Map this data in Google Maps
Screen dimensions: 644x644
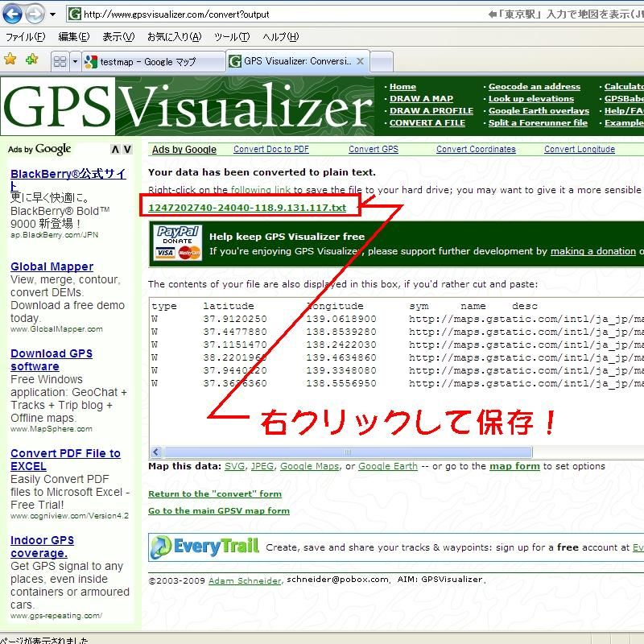(310, 466)
